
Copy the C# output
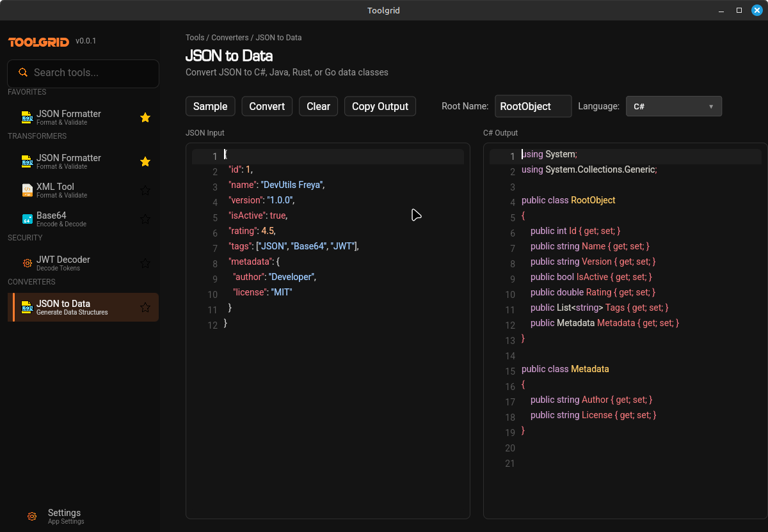coord(380,106)
